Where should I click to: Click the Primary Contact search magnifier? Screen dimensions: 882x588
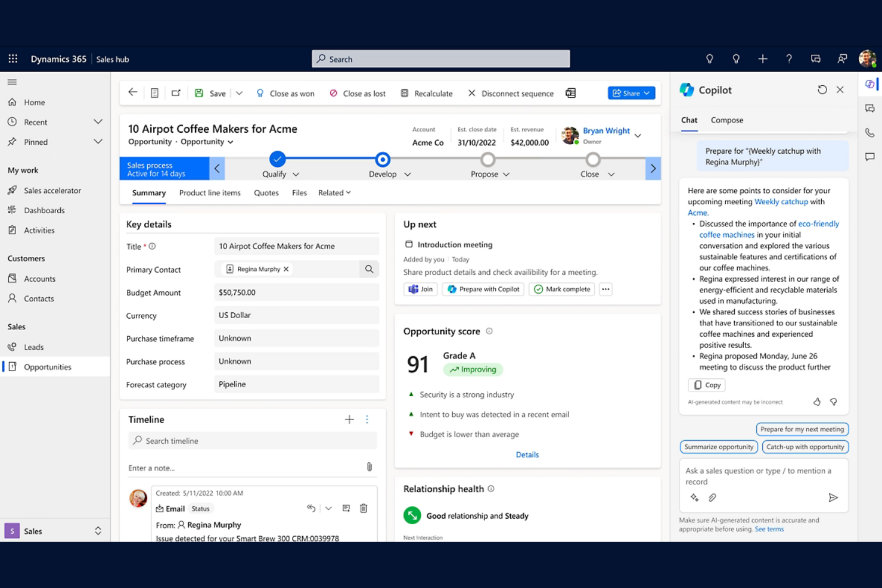[369, 269]
